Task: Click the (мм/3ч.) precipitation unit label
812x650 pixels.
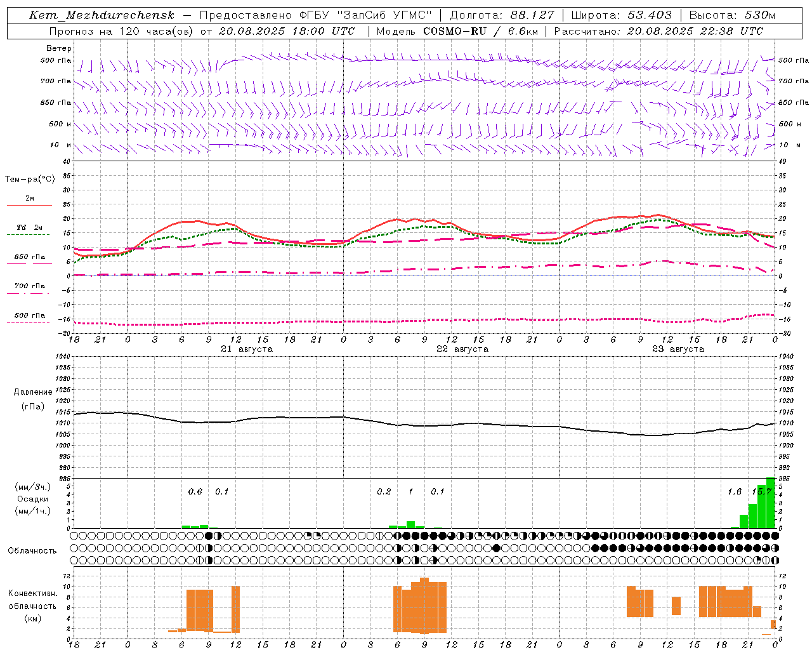Action: pyautogui.click(x=32, y=487)
